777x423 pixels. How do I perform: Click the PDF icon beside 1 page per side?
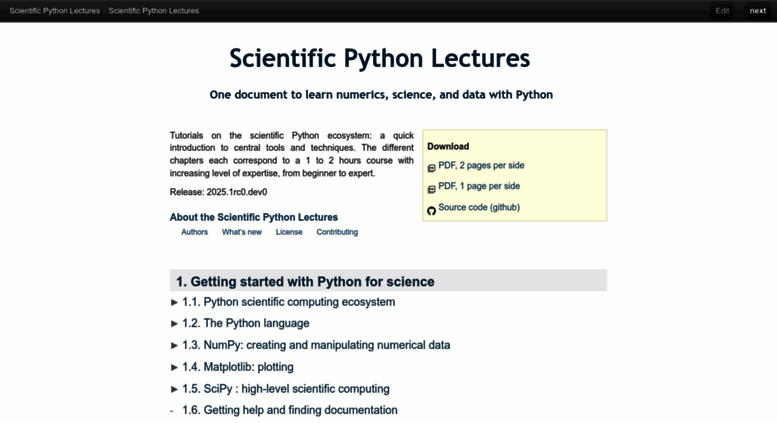click(431, 189)
